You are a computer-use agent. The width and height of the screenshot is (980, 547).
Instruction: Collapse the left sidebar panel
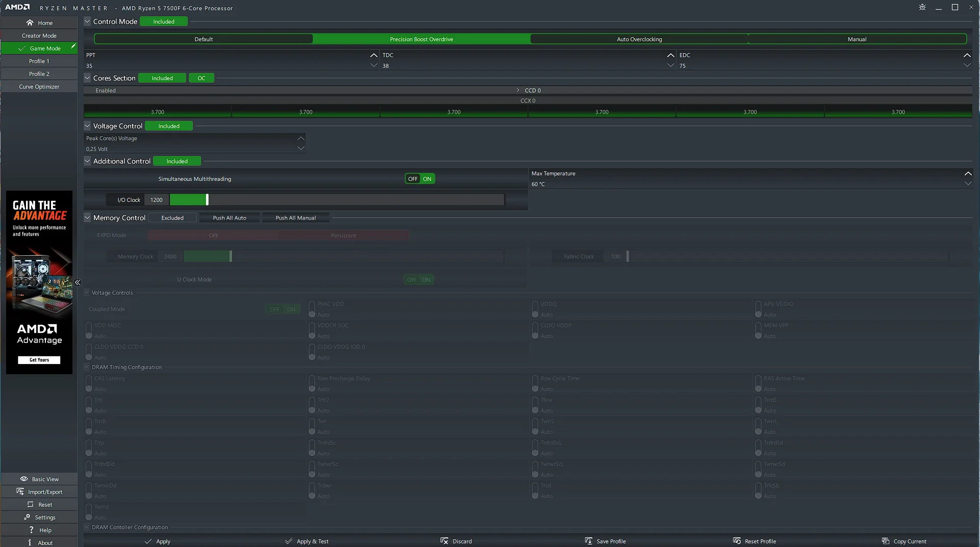[78, 282]
